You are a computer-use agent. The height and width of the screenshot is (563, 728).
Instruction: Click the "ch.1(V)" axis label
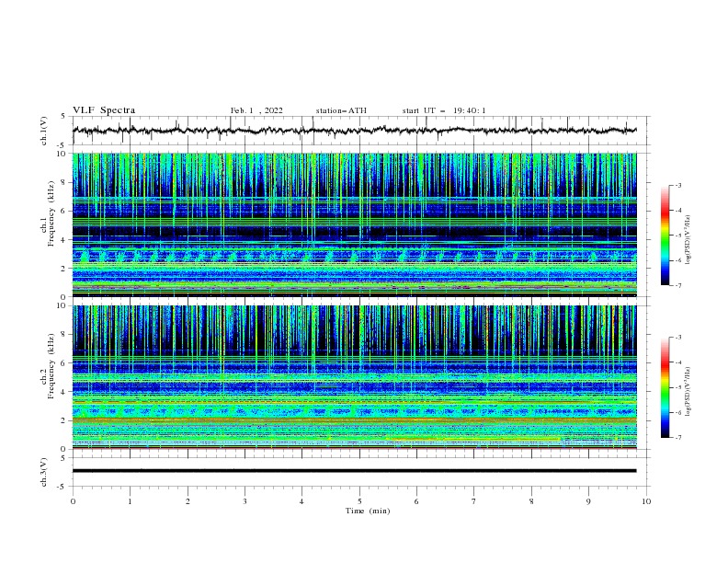click(x=43, y=131)
